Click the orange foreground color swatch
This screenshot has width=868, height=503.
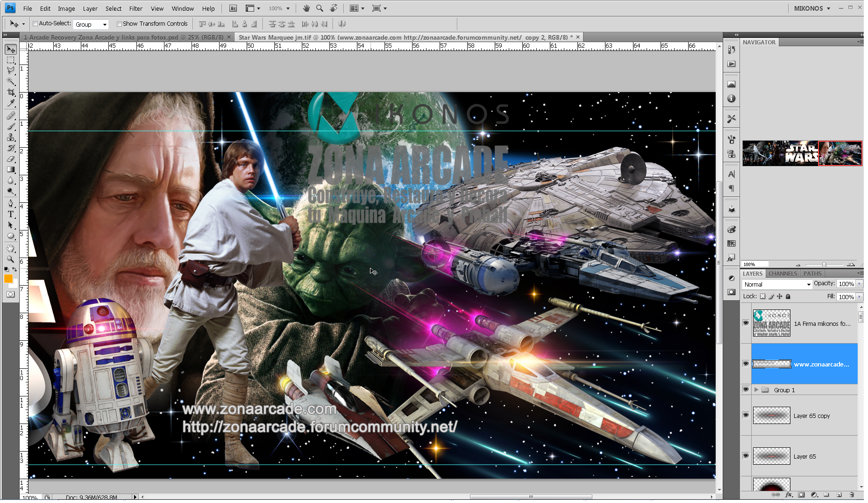(8, 279)
